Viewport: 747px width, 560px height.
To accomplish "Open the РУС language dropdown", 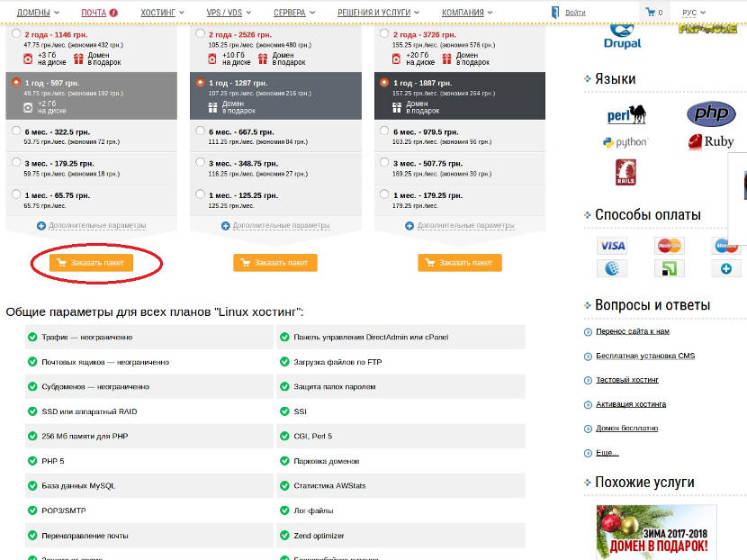I will pyautogui.click(x=694, y=13).
